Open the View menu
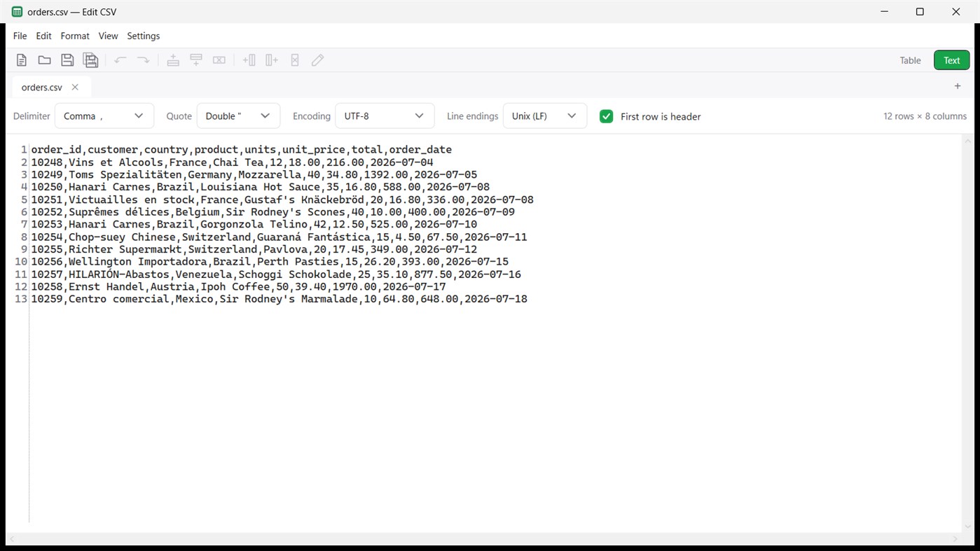980x551 pixels. tap(108, 36)
